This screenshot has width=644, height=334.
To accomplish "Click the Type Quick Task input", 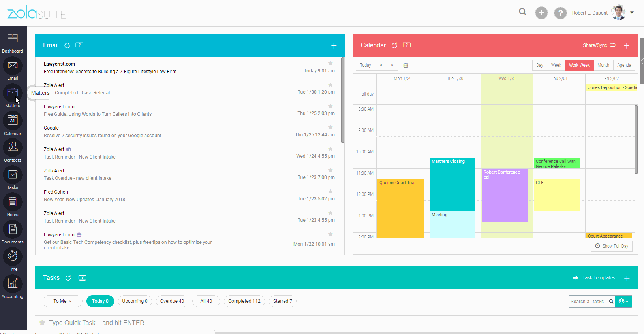I will [97, 323].
